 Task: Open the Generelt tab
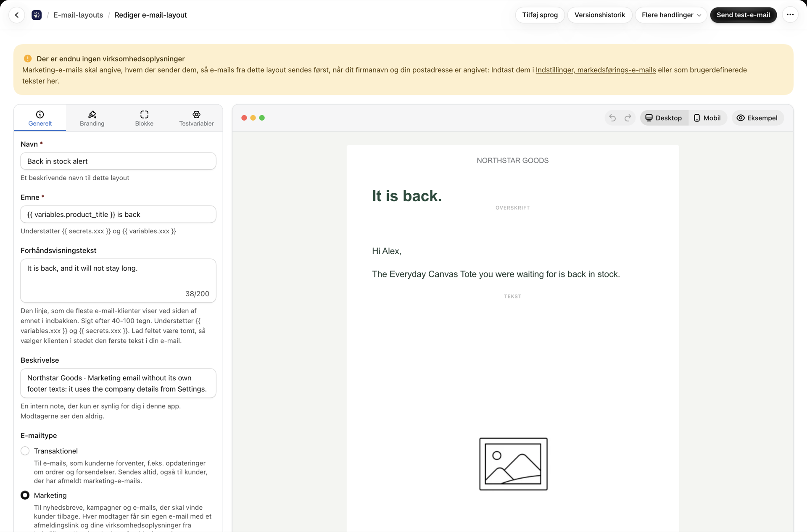click(40, 118)
